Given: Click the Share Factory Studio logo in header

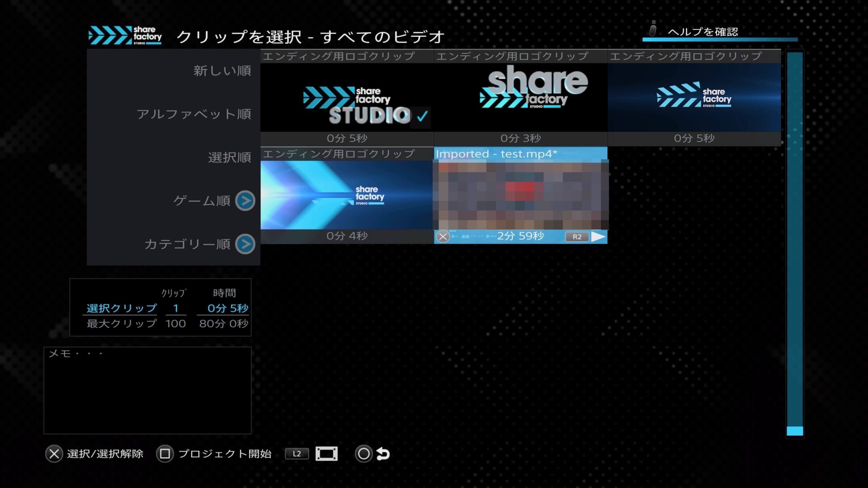Looking at the screenshot, I should point(125,36).
